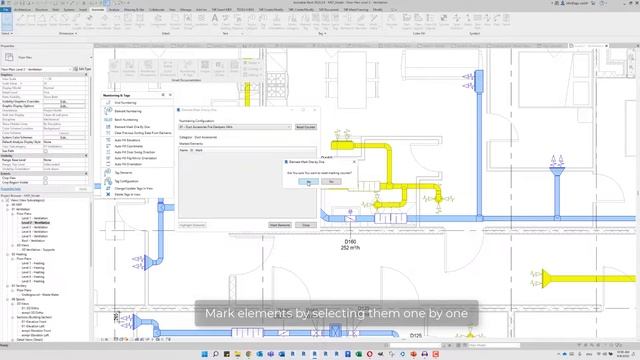This screenshot has width=640, height=360.
Task: Switch to the Systems ribbon tab
Action: coord(69,9)
